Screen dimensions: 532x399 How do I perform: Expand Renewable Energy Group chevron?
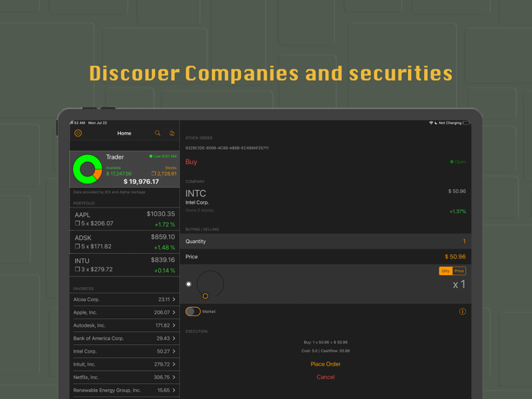coord(174,390)
